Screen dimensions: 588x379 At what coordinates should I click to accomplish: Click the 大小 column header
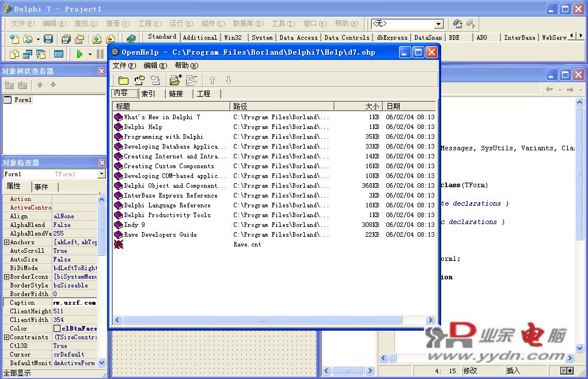(358, 106)
